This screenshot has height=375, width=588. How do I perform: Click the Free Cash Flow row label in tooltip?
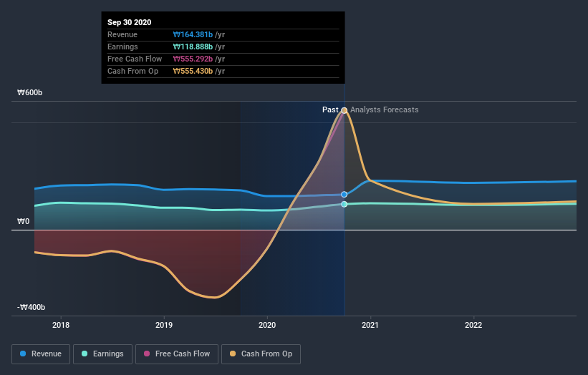point(135,59)
